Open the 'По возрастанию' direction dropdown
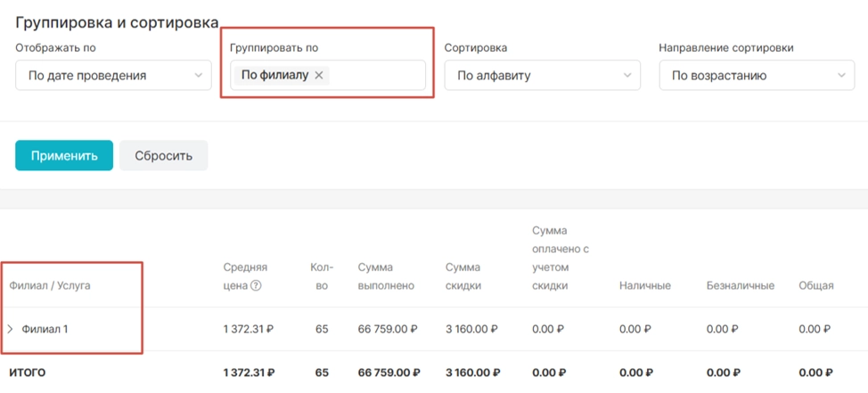This screenshot has width=868, height=393. [x=757, y=75]
